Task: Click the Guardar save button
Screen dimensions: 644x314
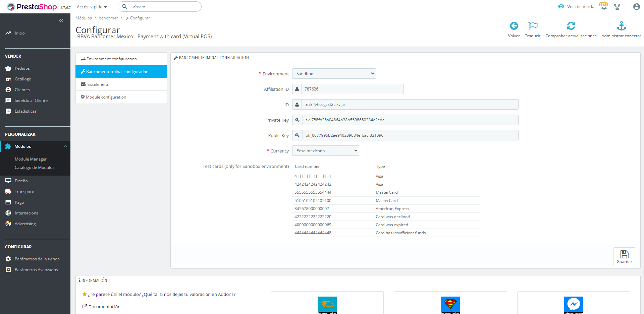Action: point(624,257)
